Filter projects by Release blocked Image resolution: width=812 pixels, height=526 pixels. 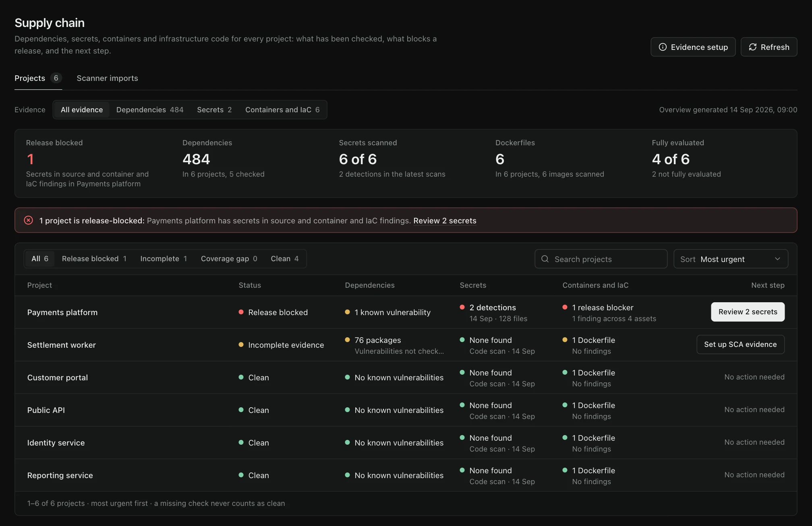coord(94,258)
